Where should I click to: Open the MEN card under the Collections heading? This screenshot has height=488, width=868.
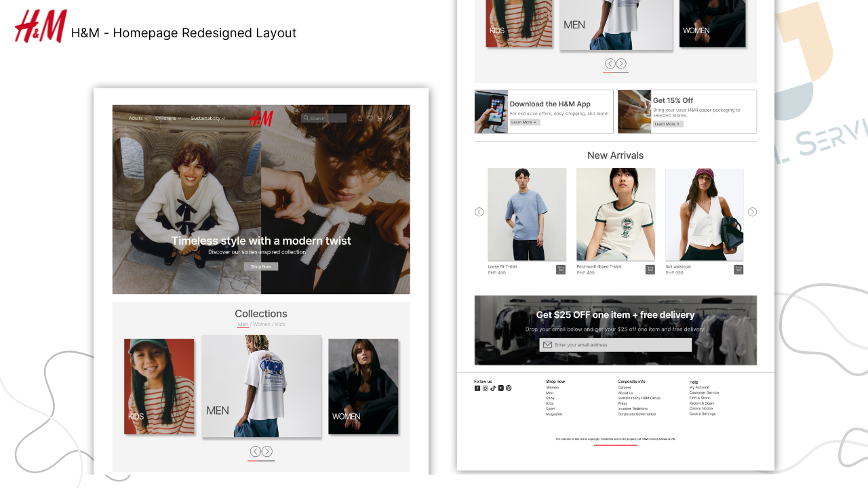point(261,386)
